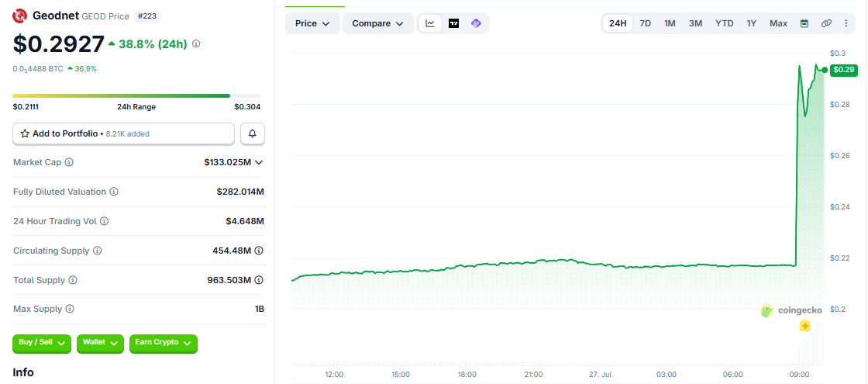Open calendar date range picker
This screenshot has width=868, height=384.
click(x=804, y=23)
